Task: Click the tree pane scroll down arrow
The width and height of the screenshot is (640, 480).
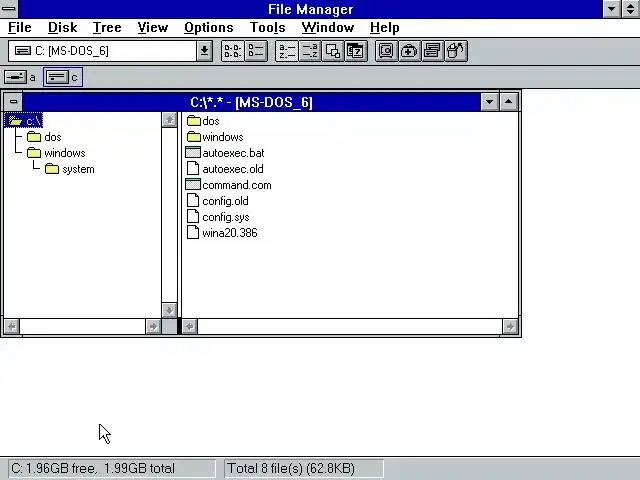Action: click(x=169, y=310)
